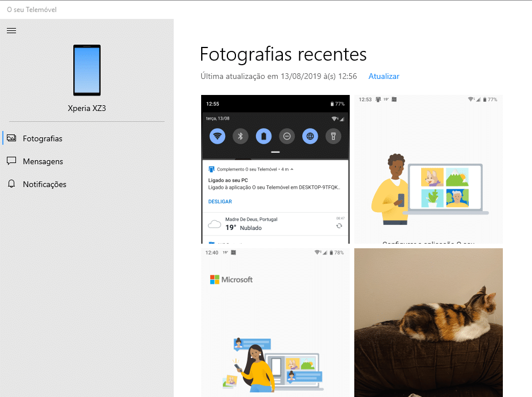Open the 12:55 notification shade screenshot
Screen dimensions: 532x397
(275, 169)
